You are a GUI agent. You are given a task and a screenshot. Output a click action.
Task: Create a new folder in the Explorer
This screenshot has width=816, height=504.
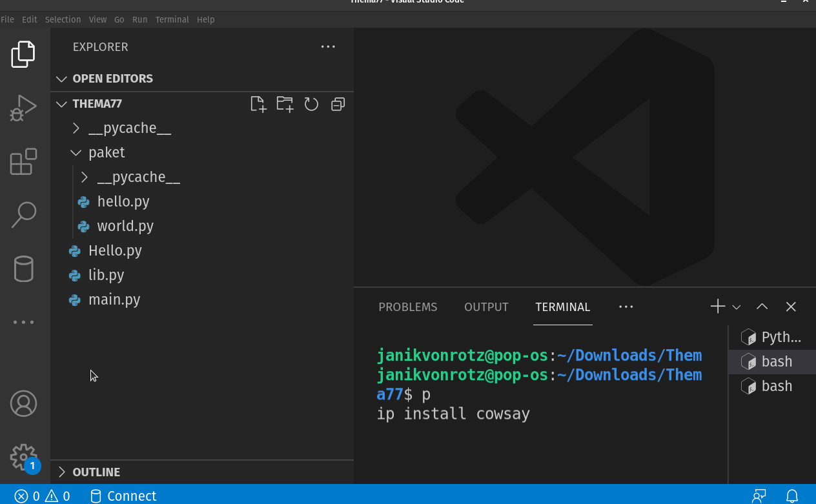coord(285,104)
